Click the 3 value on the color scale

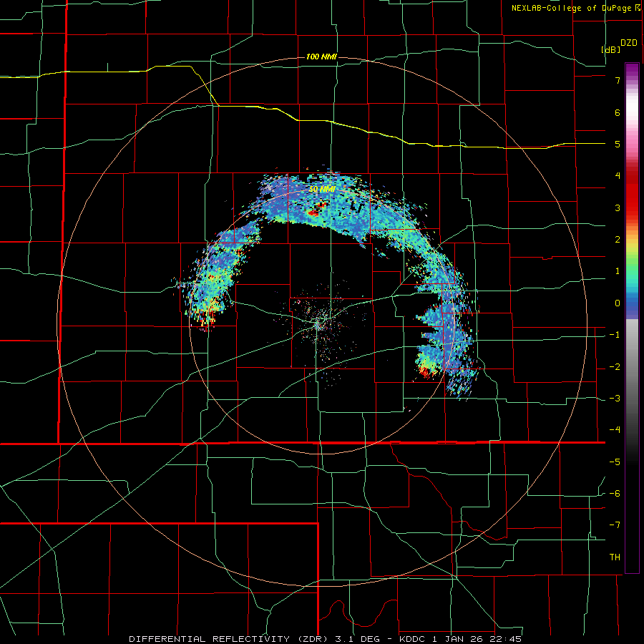tap(618, 208)
